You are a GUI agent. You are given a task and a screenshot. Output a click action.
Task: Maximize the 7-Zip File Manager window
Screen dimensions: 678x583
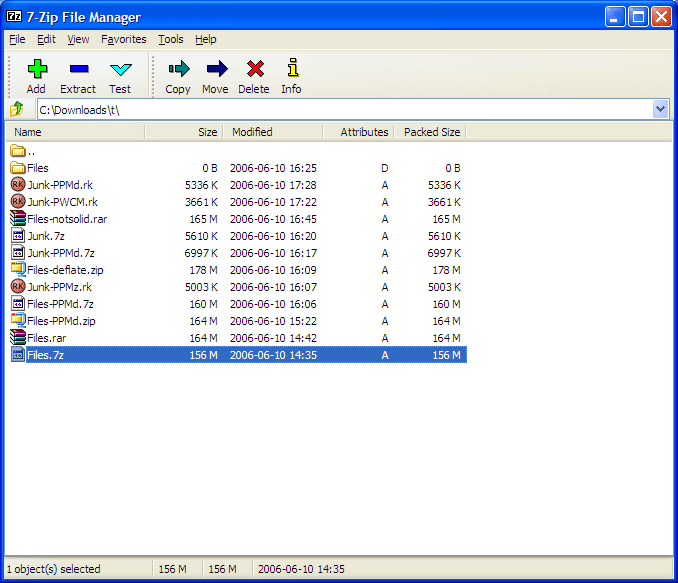638,17
